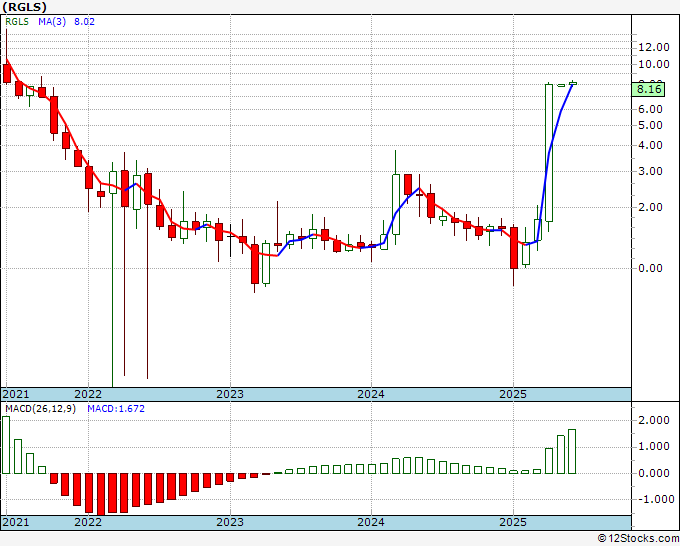Click the 2.00 price axis label

click(x=651, y=207)
